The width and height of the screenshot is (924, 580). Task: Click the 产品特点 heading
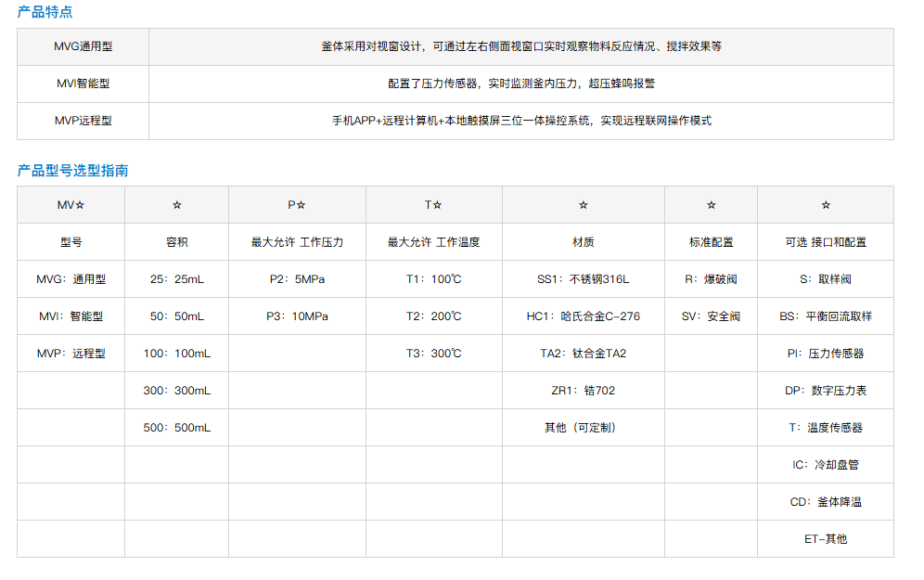point(45,12)
